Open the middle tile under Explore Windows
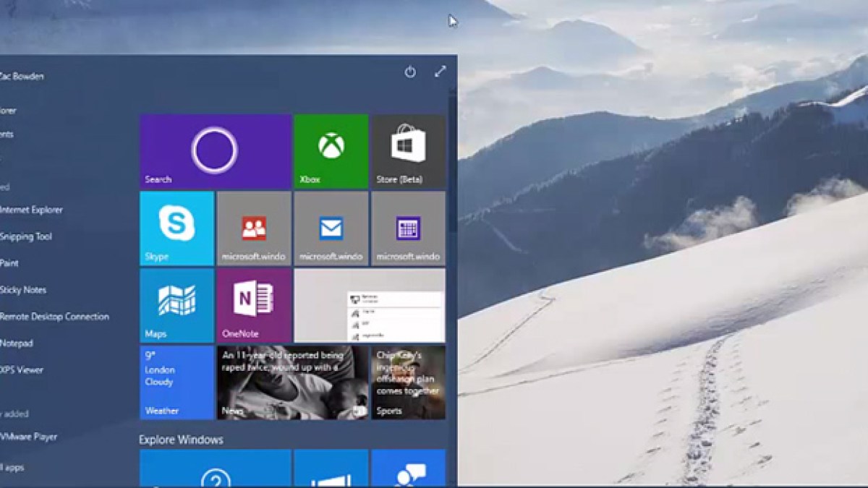 click(x=331, y=468)
